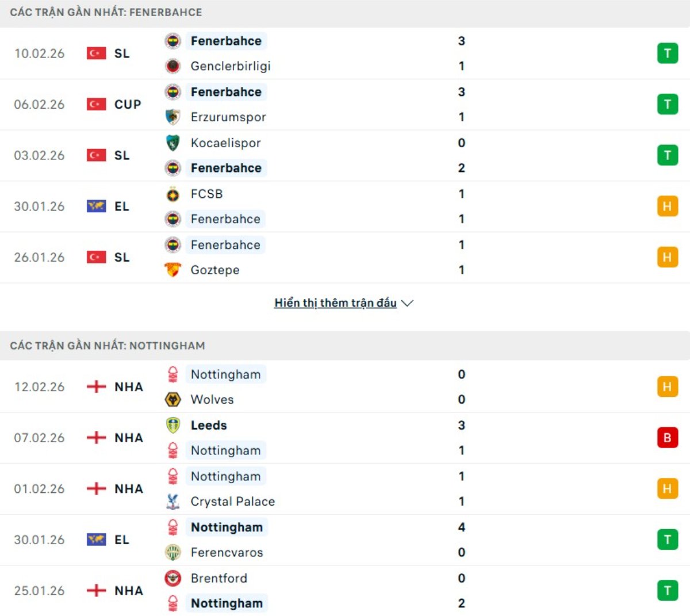Select the England flag on the Wolves match row

pos(96,387)
